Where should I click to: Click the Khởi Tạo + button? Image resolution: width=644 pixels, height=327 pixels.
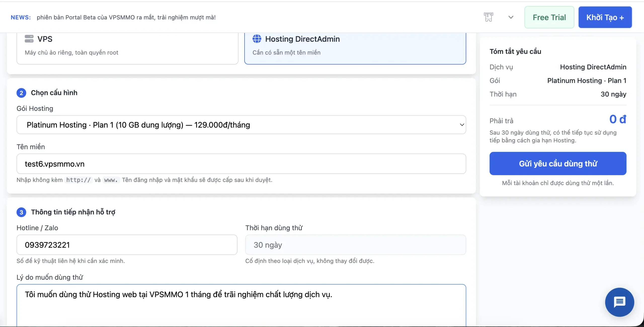605,17
